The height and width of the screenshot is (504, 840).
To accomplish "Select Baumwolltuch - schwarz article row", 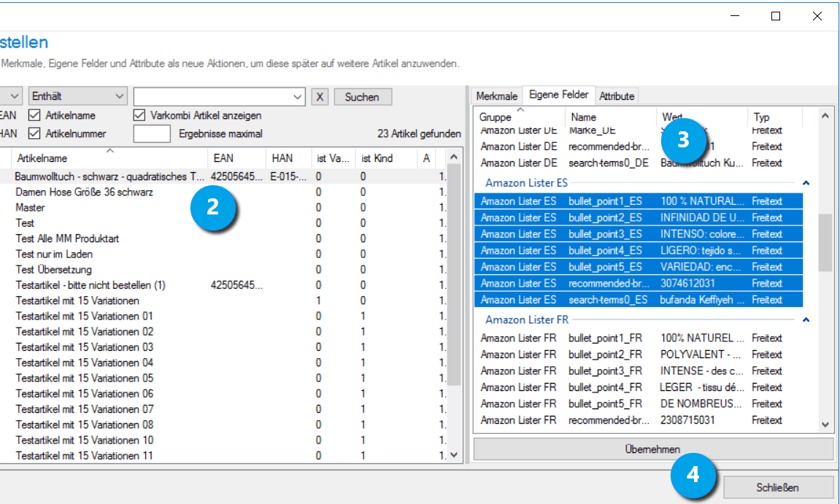I will click(223, 177).
